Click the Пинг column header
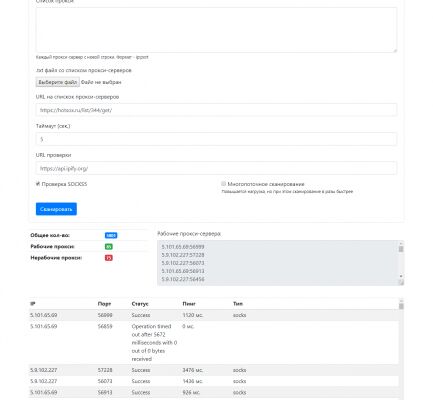The width and height of the screenshot is (433, 400). (189, 304)
